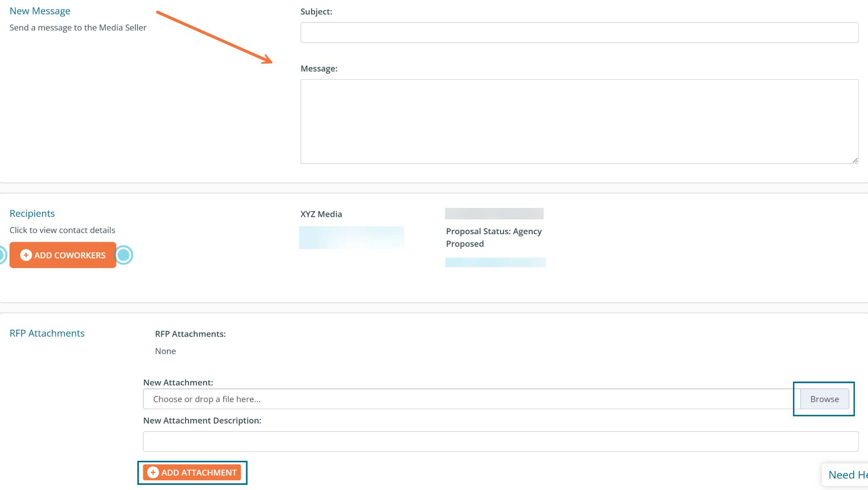Click the partial blue hotspot at left edge
The height and width of the screenshot is (490, 868).
click(x=2, y=255)
